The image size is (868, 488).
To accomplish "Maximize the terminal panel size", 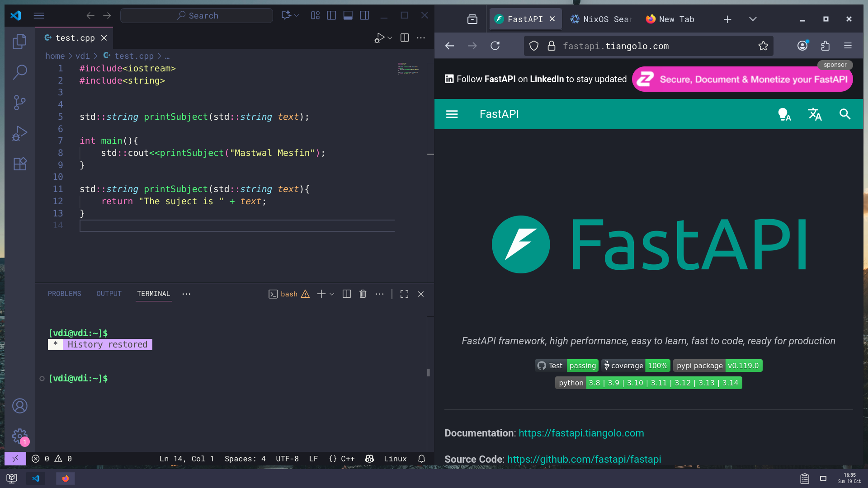I will coord(404,294).
